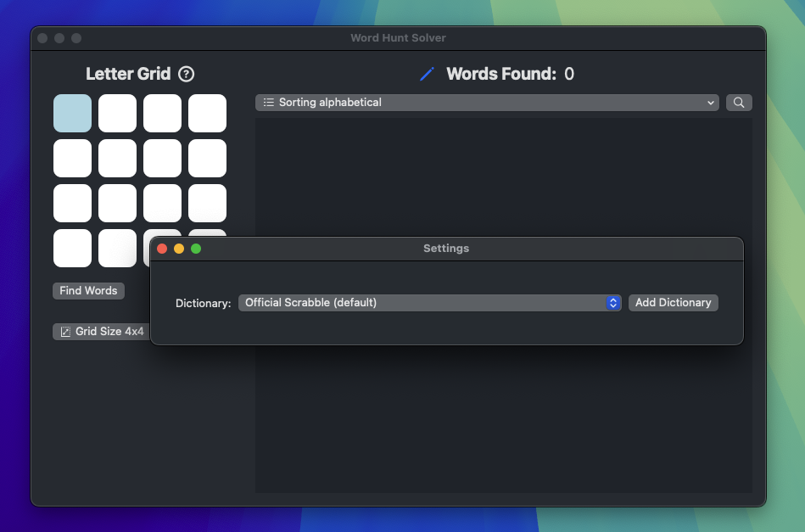Click the last tile in the top row
This screenshot has width=805, height=532.
207,113
